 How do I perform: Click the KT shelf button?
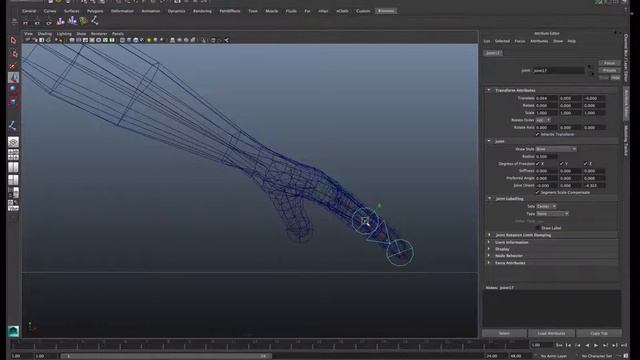tap(37, 22)
